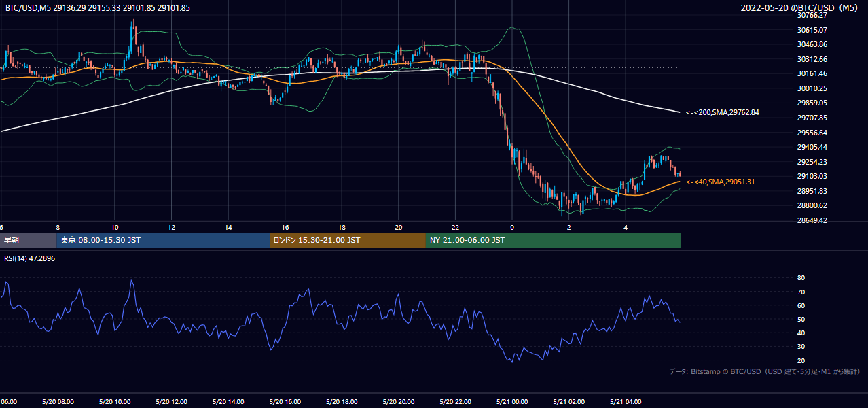
Task: Click the 東京 08:00-15:30 JST session bar
Action: pos(163,240)
